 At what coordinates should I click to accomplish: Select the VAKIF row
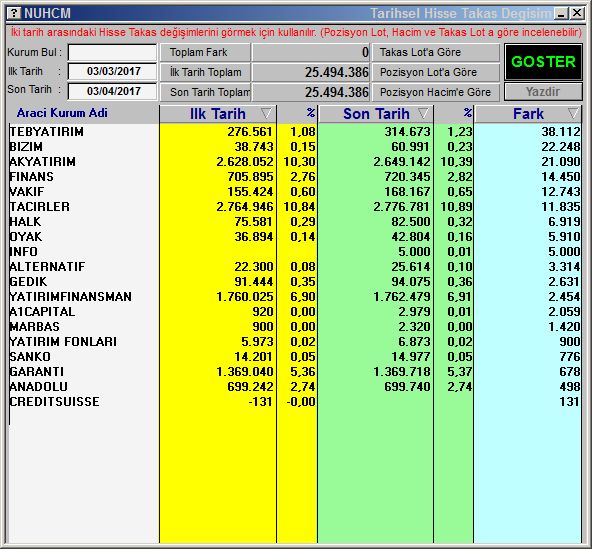click(x=295, y=192)
